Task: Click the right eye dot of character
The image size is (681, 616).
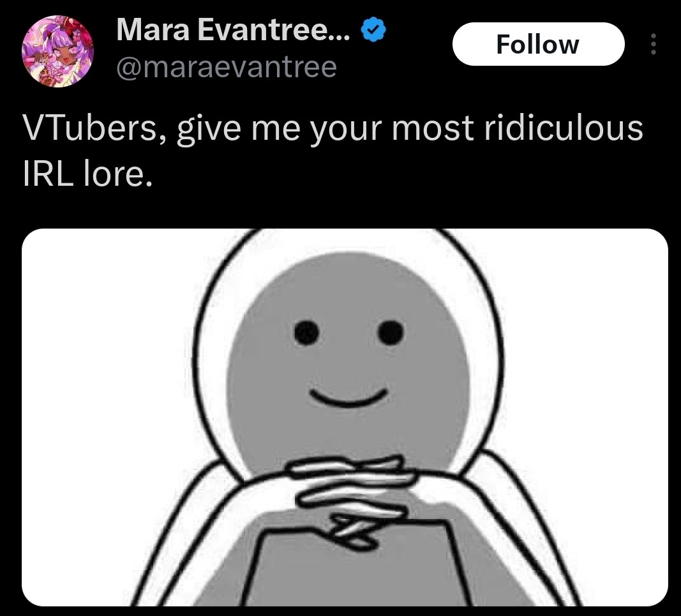Action: click(391, 333)
